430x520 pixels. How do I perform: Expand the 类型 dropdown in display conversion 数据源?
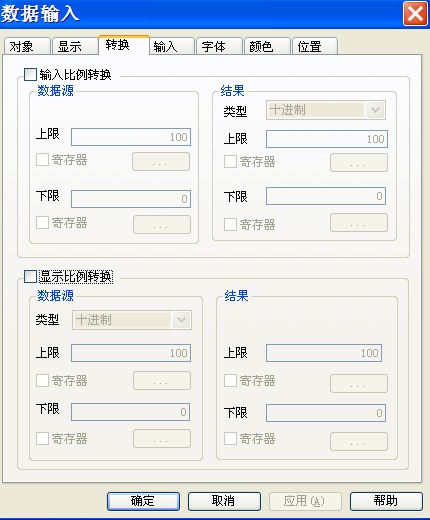click(182, 320)
